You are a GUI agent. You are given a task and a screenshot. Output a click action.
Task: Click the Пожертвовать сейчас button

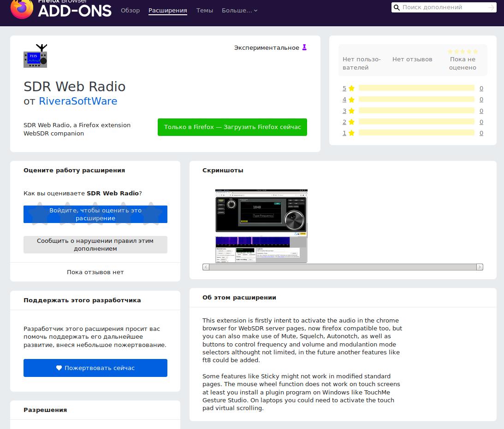[95, 368]
